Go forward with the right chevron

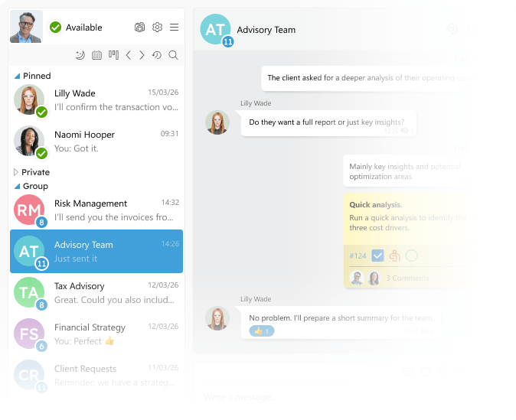point(142,55)
